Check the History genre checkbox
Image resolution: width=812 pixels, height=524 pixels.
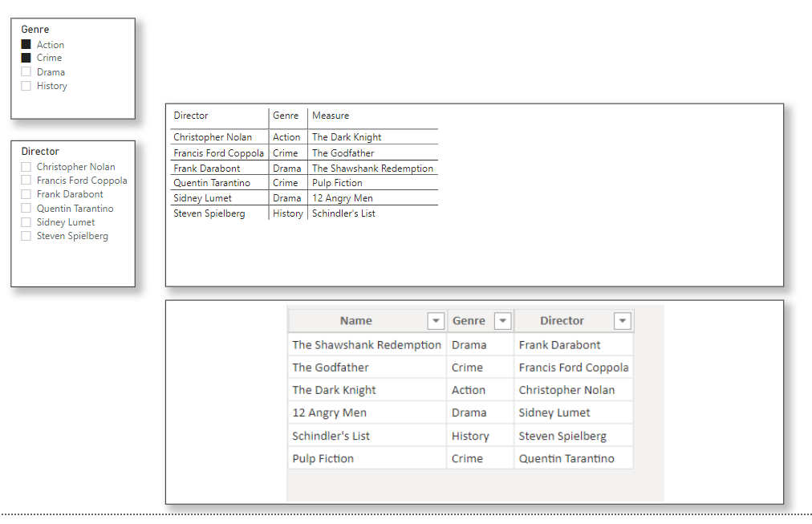26,85
